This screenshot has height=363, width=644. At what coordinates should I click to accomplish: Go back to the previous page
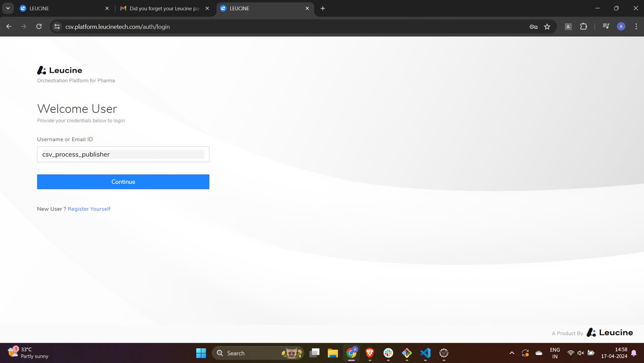click(x=9, y=27)
